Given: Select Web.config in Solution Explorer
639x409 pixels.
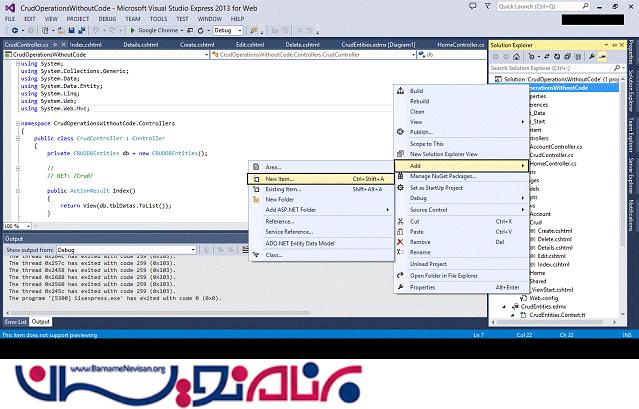Looking at the screenshot, I should coord(544,298).
